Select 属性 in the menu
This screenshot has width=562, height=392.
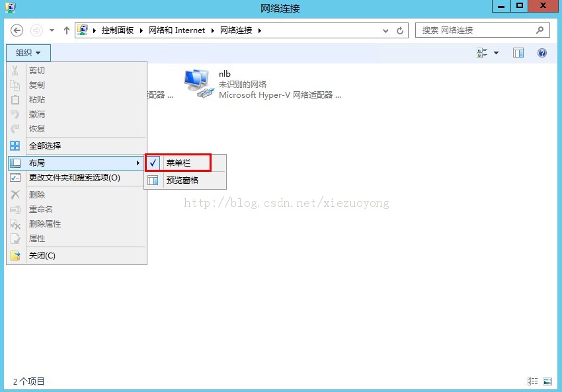click(77, 239)
